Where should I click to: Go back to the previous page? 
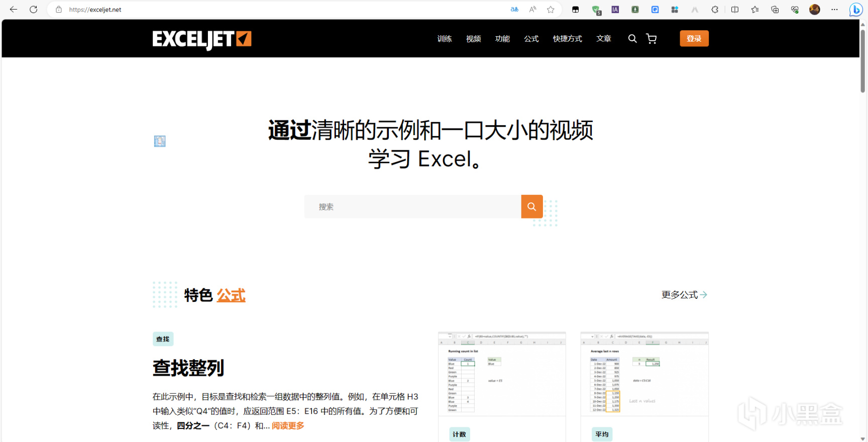(14, 10)
